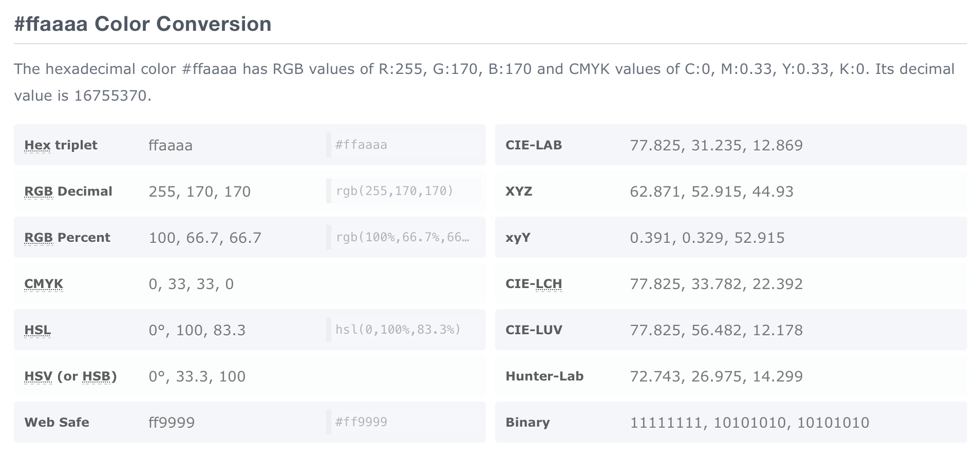Click the RGB abbreviation in RGB Decimal
The width and height of the screenshot is (980, 458).
39,192
